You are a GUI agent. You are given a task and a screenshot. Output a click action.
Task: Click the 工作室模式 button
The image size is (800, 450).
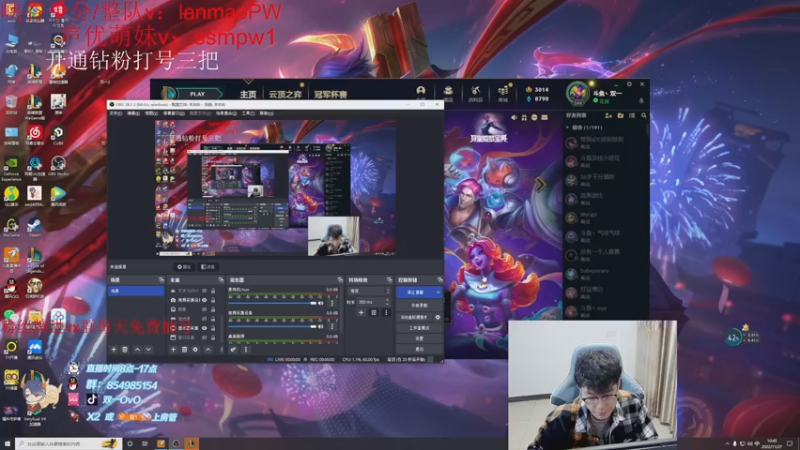click(419, 328)
